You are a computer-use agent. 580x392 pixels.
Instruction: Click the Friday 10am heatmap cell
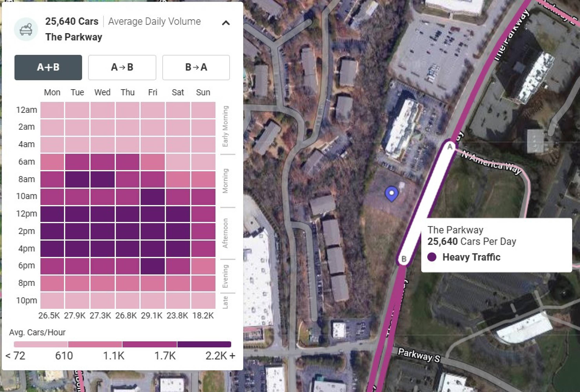(152, 197)
